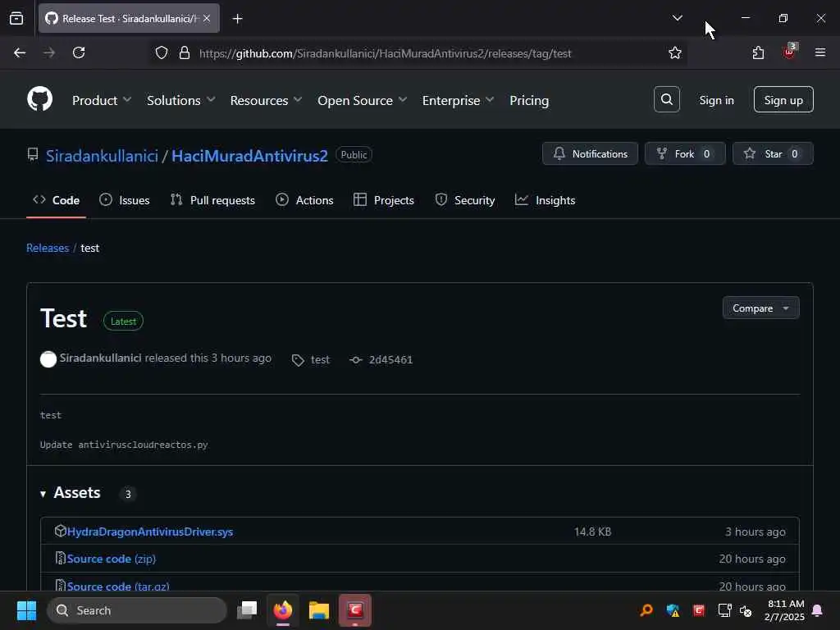Click the Notifications button
The width and height of the screenshot is (840, 630).
(590, 153)
